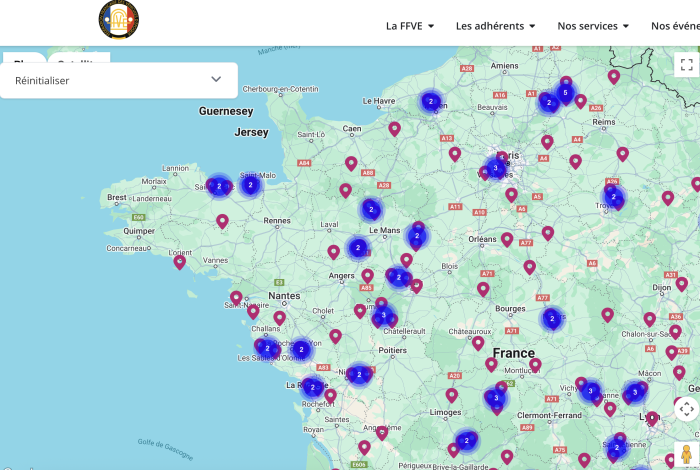This screenshot has height=470, width=700.
Task: Open the La FFVE menu
Action: click(x=410, y=26)
